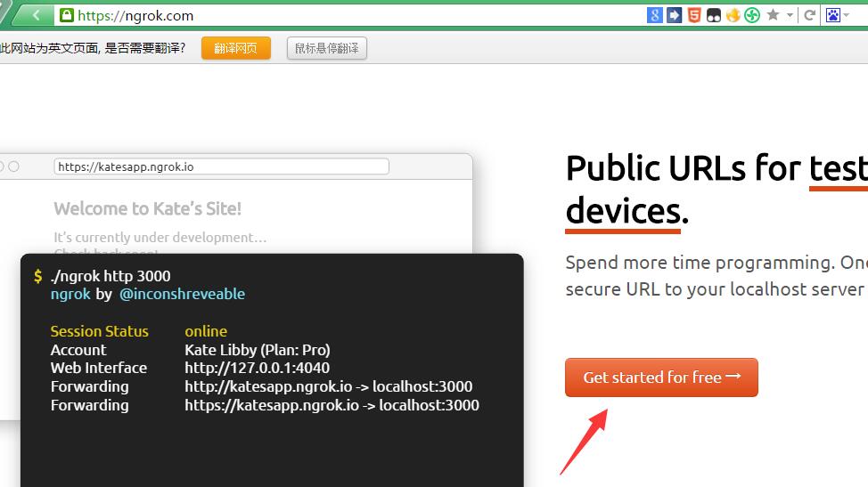
Task: Click the blue arrow extension icon
Action: [x=674, y=15]
